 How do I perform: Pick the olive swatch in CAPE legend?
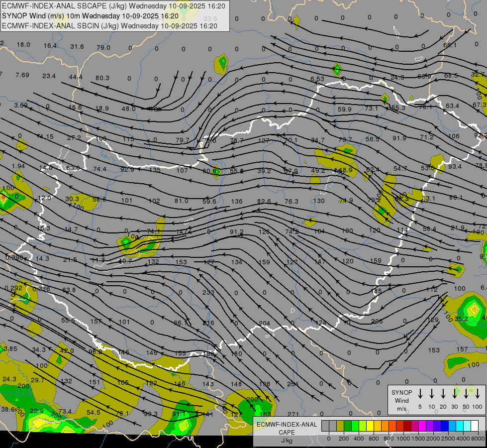pyautogui.click(x=340, y=426)
